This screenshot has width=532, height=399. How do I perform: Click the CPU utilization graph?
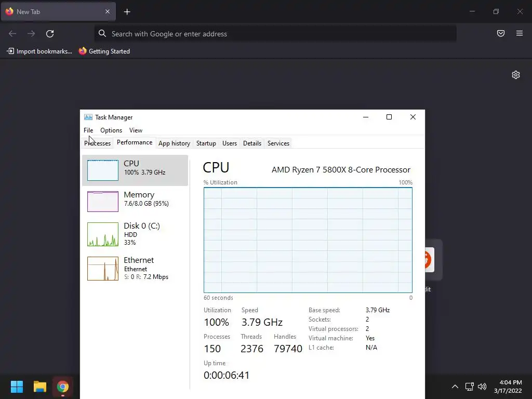308,240
